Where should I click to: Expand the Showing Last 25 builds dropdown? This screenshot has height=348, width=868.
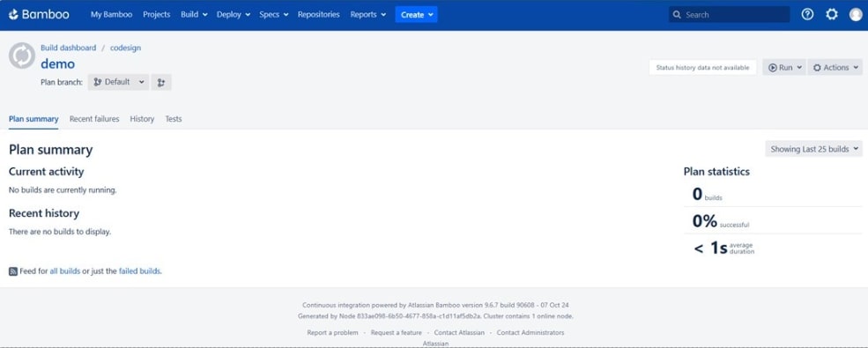(813, 149)
